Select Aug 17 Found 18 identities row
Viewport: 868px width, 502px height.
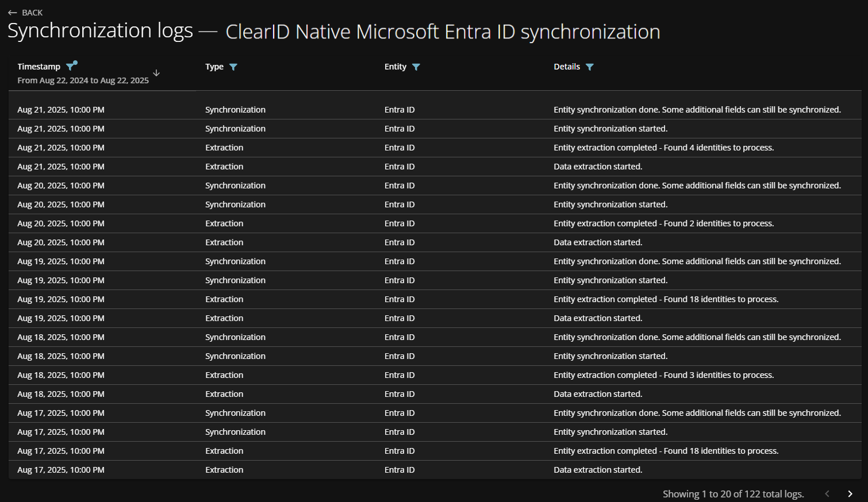pyautogui.click(x=666, y=451)
